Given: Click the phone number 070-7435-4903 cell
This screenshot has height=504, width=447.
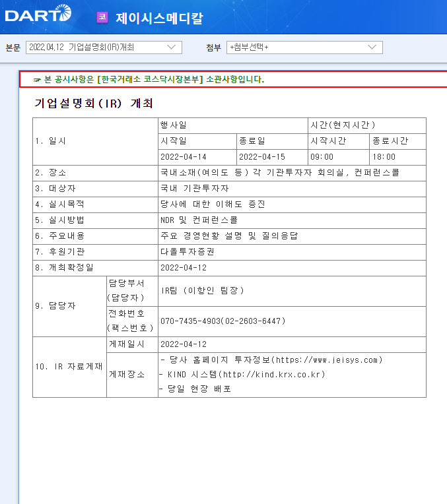Looking at the screenshot, I should pos(292,321).
